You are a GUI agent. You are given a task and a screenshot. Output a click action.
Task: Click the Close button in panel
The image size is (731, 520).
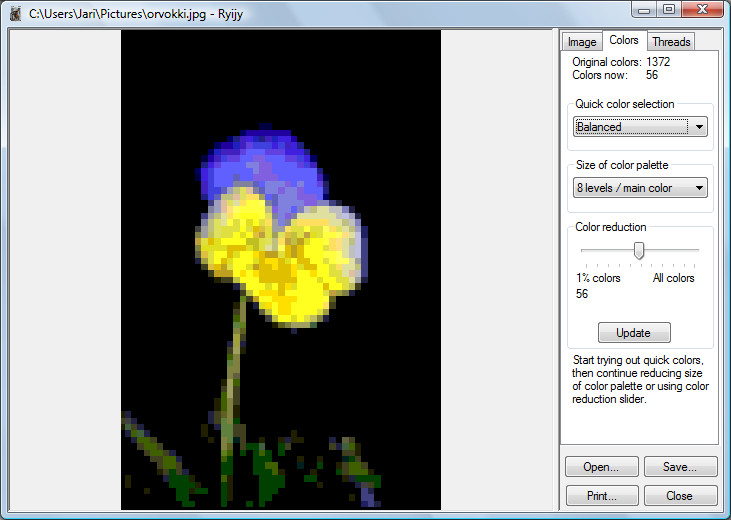tap(680, 496)
